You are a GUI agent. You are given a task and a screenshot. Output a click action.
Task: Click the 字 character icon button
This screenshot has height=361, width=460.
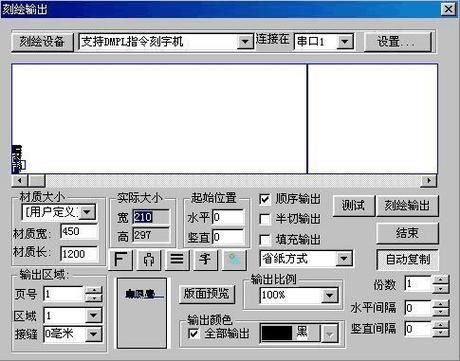tap(205, 260)
